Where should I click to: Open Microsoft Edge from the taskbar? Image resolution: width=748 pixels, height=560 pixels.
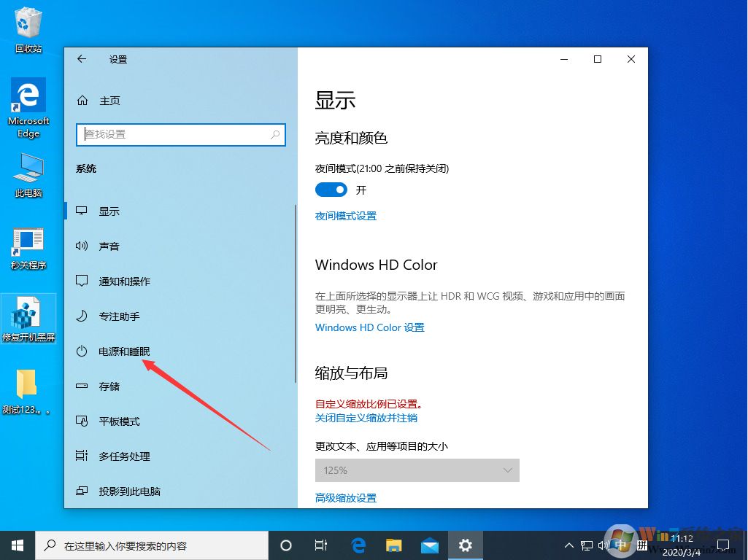pyautogui.click(x=358, y=545)
